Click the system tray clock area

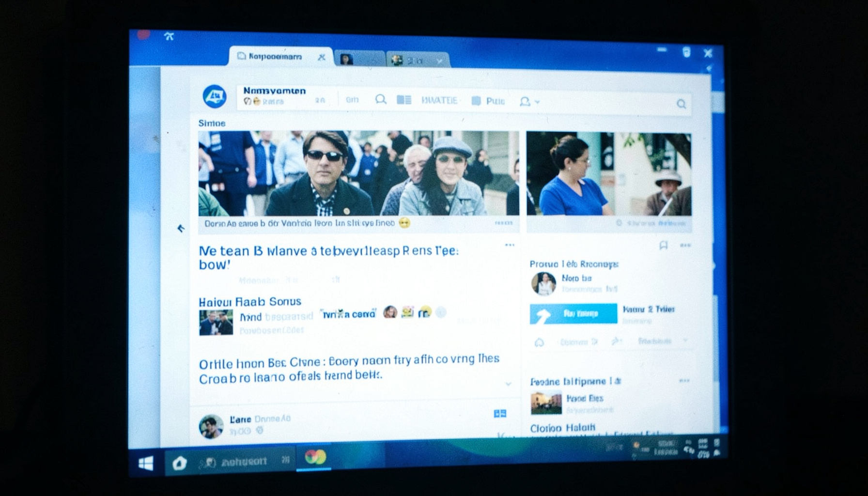[665, 448]
